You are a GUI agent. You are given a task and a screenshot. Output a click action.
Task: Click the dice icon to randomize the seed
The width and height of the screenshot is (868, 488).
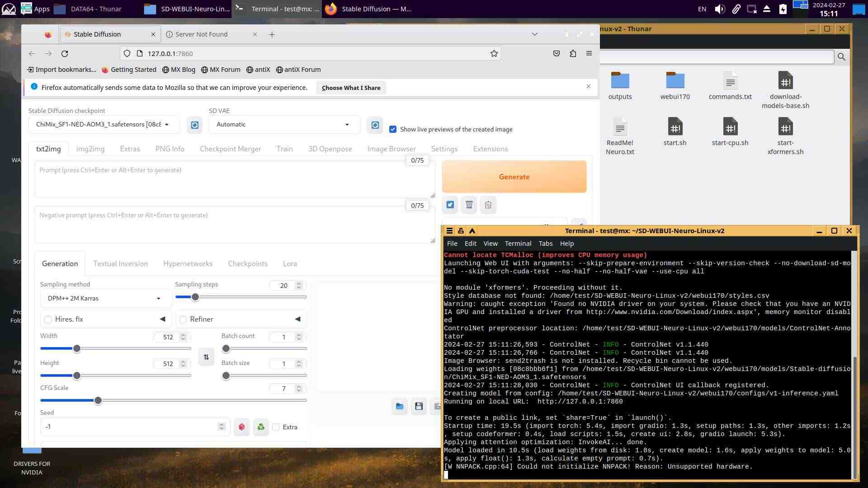click(242, 427)
